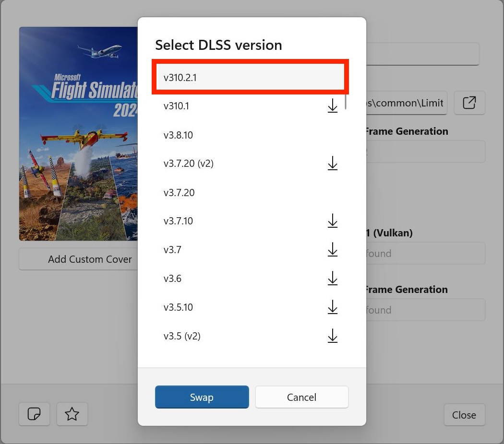
Task: Download DLSS version v3.6
Action: 332,279
